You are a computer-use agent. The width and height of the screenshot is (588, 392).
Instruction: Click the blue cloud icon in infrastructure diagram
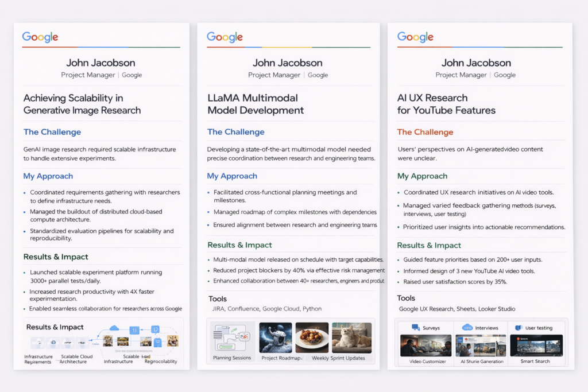[x=114, y=328]
